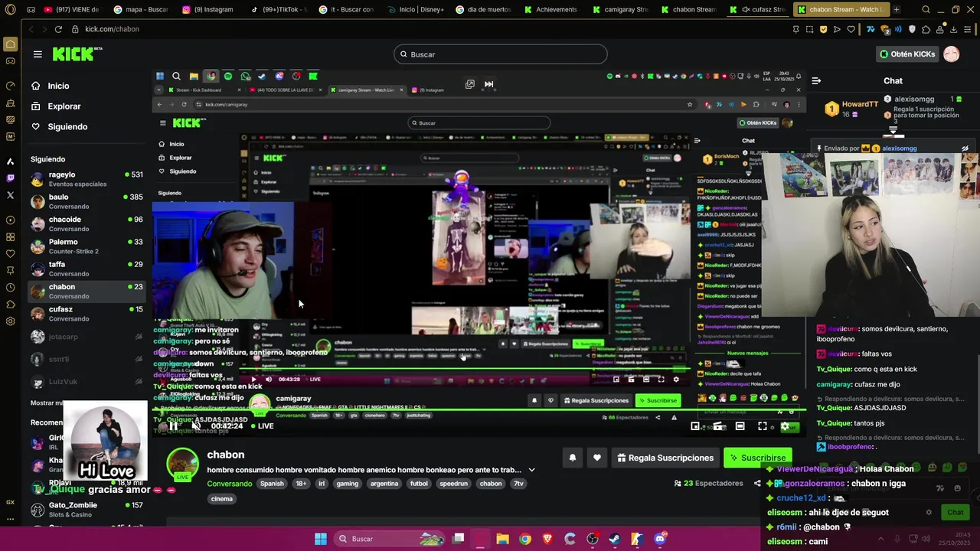Open Discord from taskbar

[660, 539]
